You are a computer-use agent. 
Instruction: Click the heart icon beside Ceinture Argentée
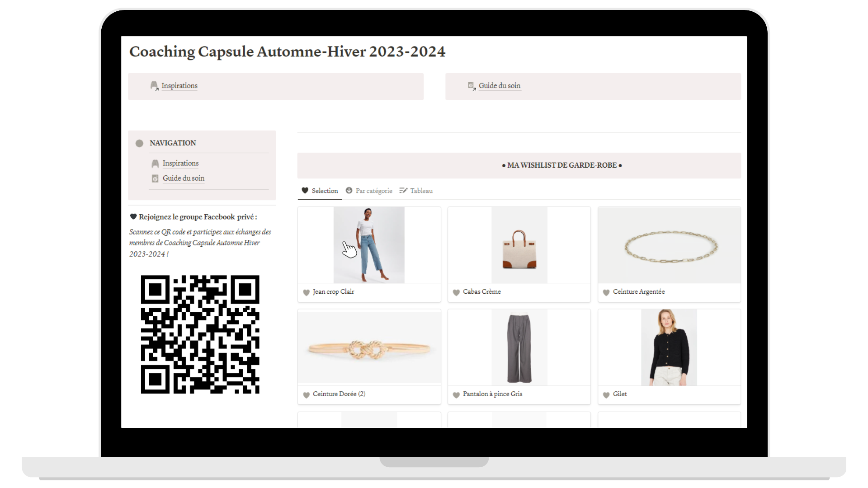coord(606,292)
